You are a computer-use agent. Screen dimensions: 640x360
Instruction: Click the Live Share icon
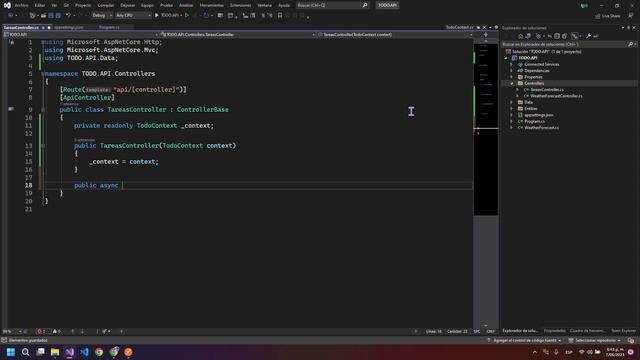[598, 16]
